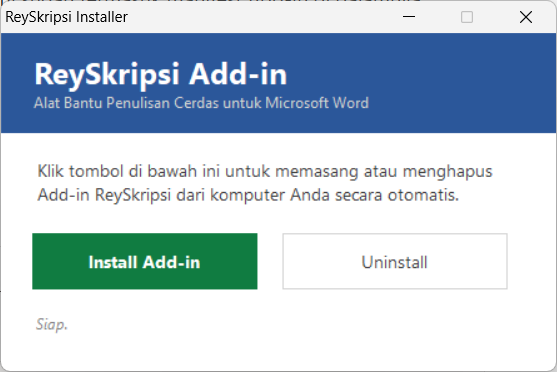The image size is (557, 372).
Task: Minimize the ReySkripsi Installer window
Action: (409, 17)
